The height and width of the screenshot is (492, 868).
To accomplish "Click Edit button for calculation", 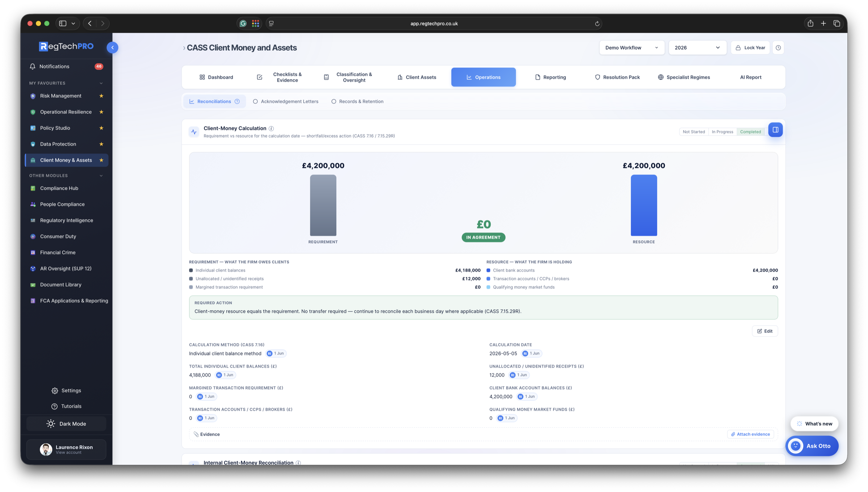I will pyautogui.click(x=765, y=331).
